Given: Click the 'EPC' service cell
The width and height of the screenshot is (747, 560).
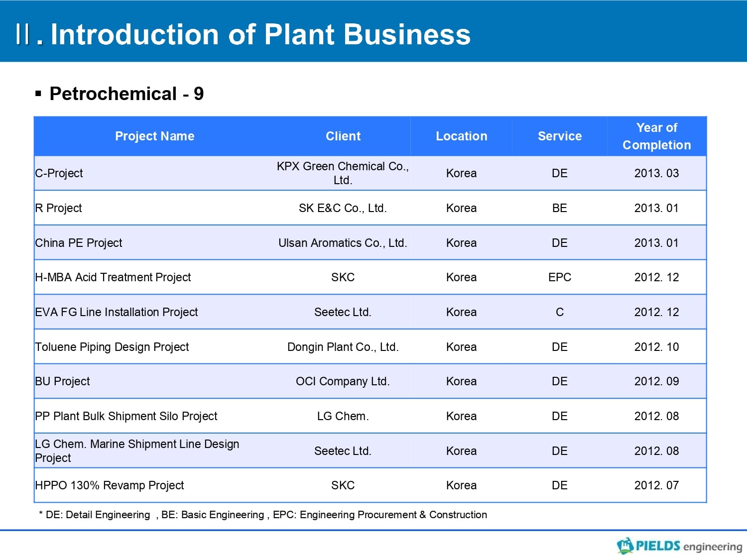Looking at the screenshot, I should point(560,277).
